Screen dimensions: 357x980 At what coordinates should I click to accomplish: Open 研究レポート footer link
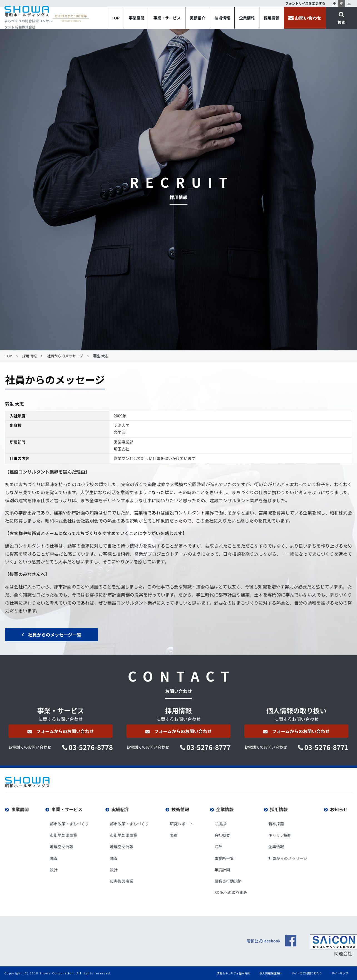point(181,824)
